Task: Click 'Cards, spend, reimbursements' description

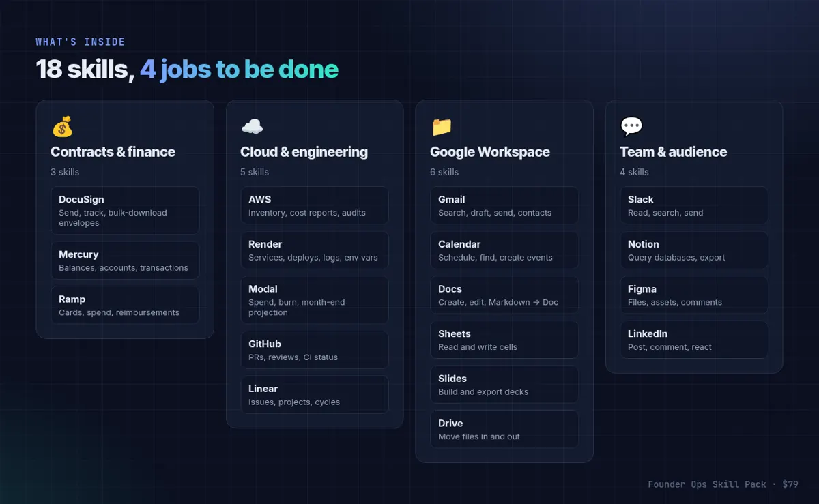Action: tap(119, 313)
